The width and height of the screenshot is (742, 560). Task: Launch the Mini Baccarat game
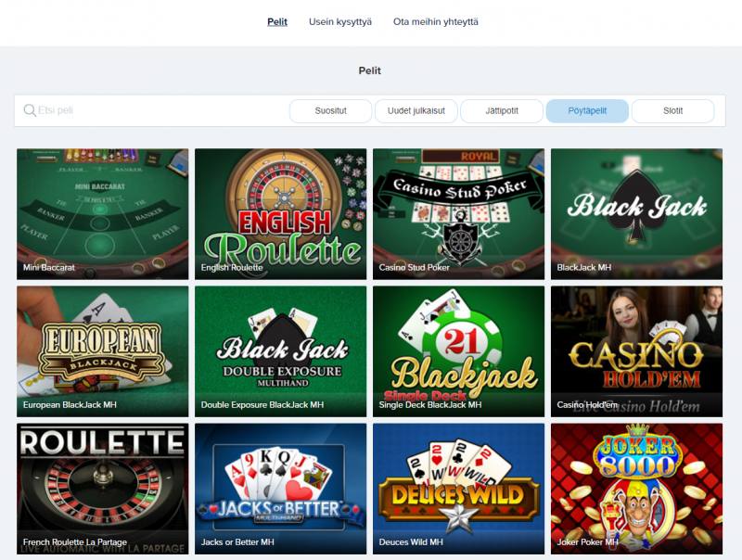click(x=102, y=214)
